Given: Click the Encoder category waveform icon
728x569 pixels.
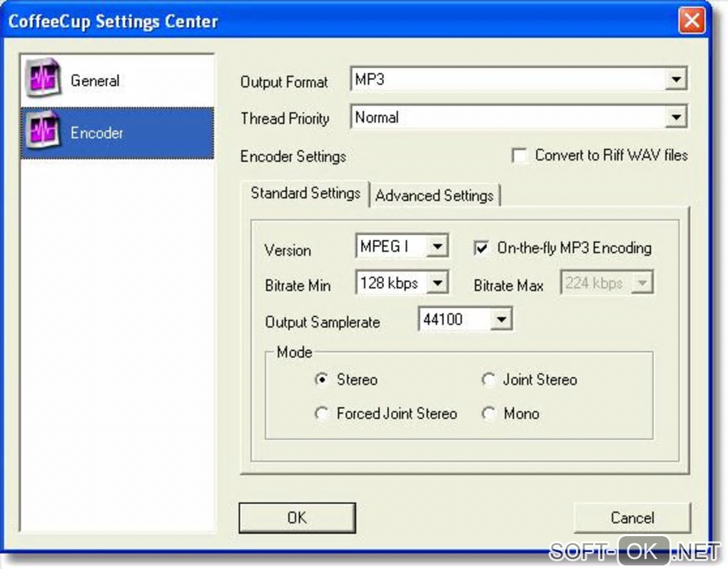Looking at the screenshot, I should point(43,130).
